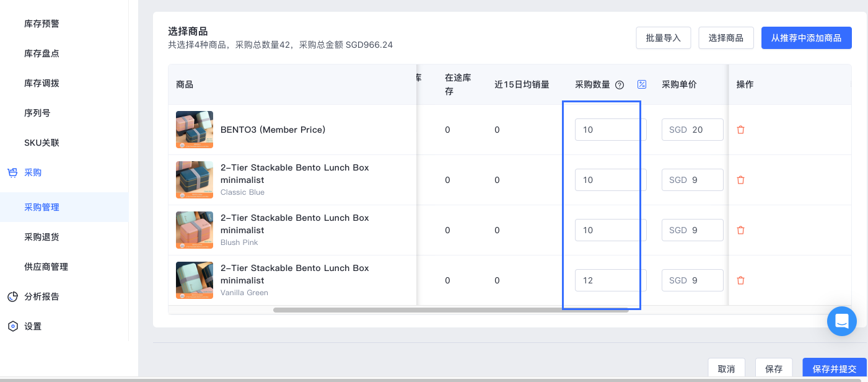Screen dimensions: 868x382
Task: Click the purchase summary line with SGD966.24
Action: (280, 45)
